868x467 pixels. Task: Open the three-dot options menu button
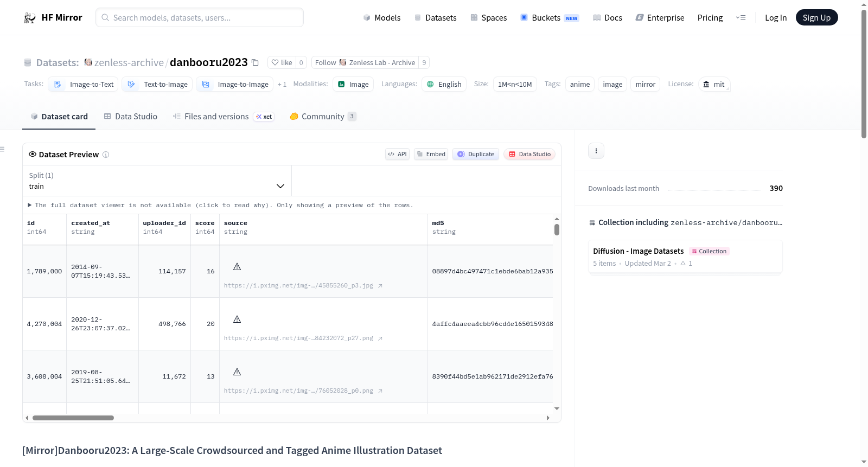click(596, 151)
